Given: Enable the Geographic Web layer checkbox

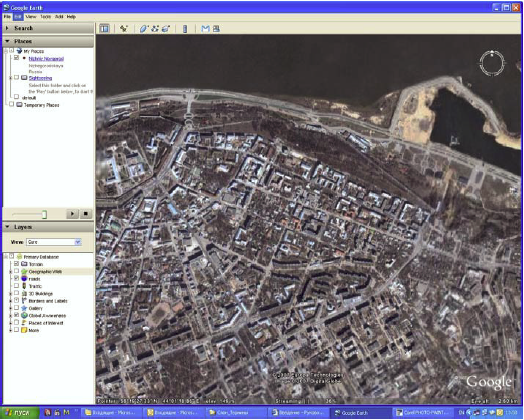Looking at the screenshot, I should tap(16, 271).
